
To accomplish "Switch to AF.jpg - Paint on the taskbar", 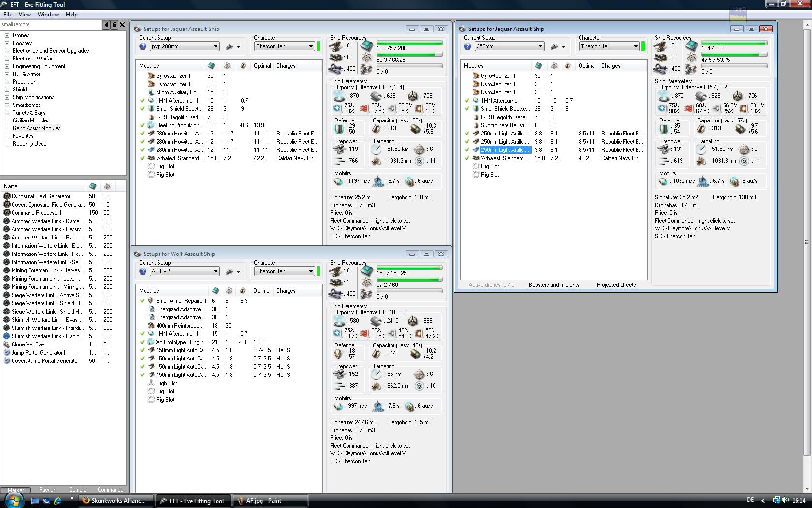I will pyautogui.click(x=271, y=501).
